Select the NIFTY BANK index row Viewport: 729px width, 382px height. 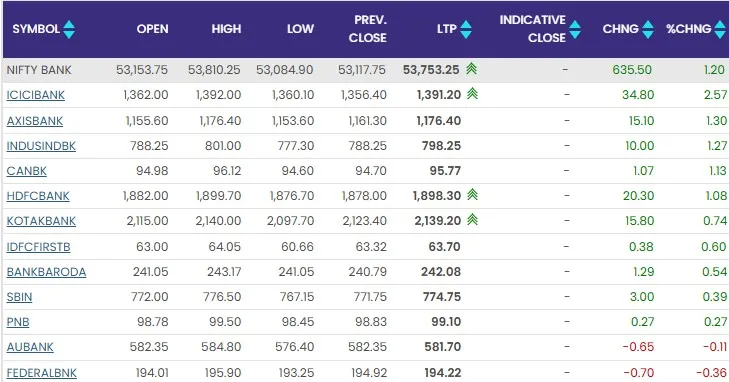point(365,70)
